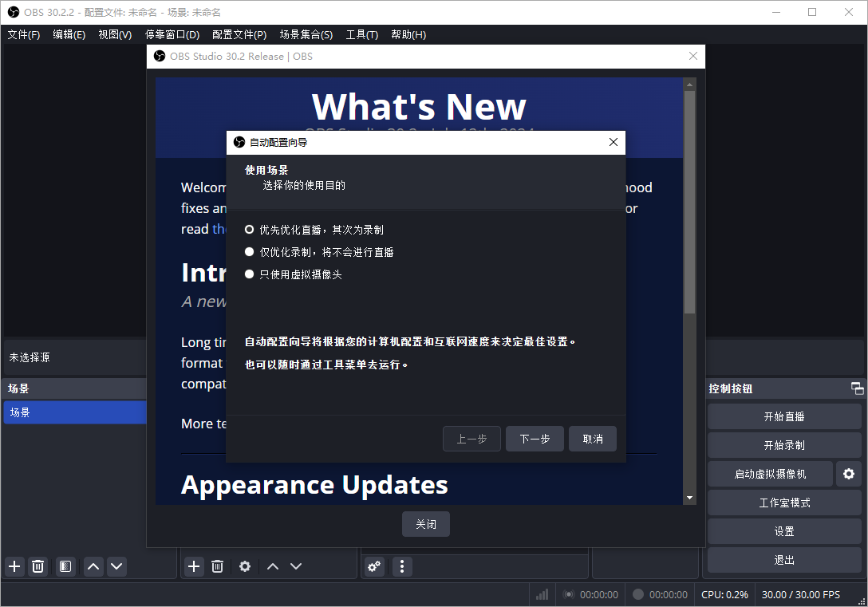Move source down with the down arrow

coord(296,566)
